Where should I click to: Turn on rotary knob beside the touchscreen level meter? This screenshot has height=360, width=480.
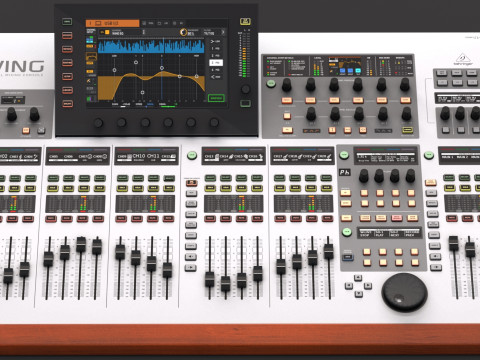[x=246, y=89]
